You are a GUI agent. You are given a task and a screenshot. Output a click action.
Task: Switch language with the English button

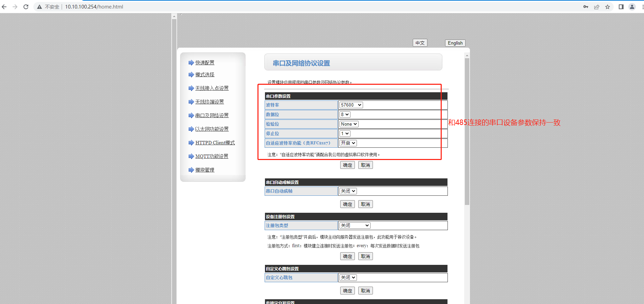[455, 43]
